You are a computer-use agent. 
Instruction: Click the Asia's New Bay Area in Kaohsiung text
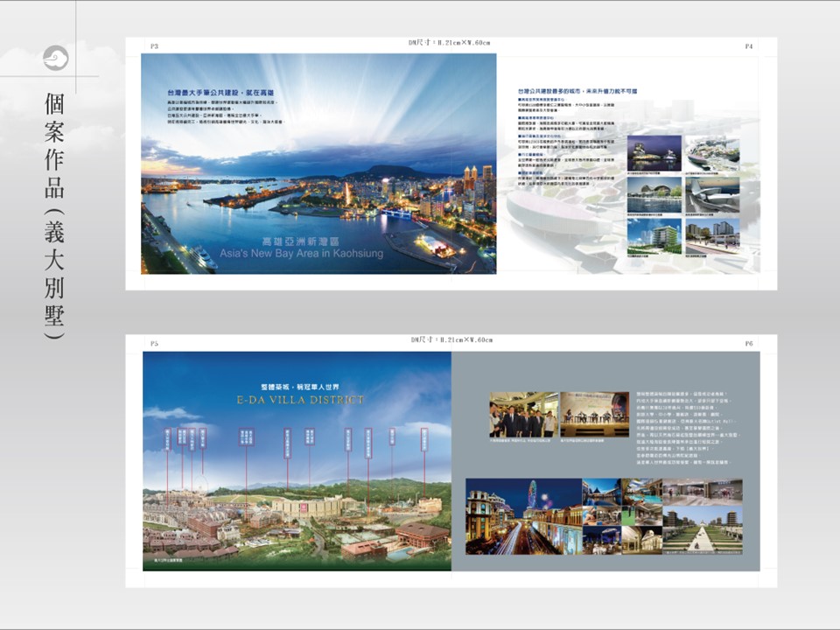tap(302, 254)
